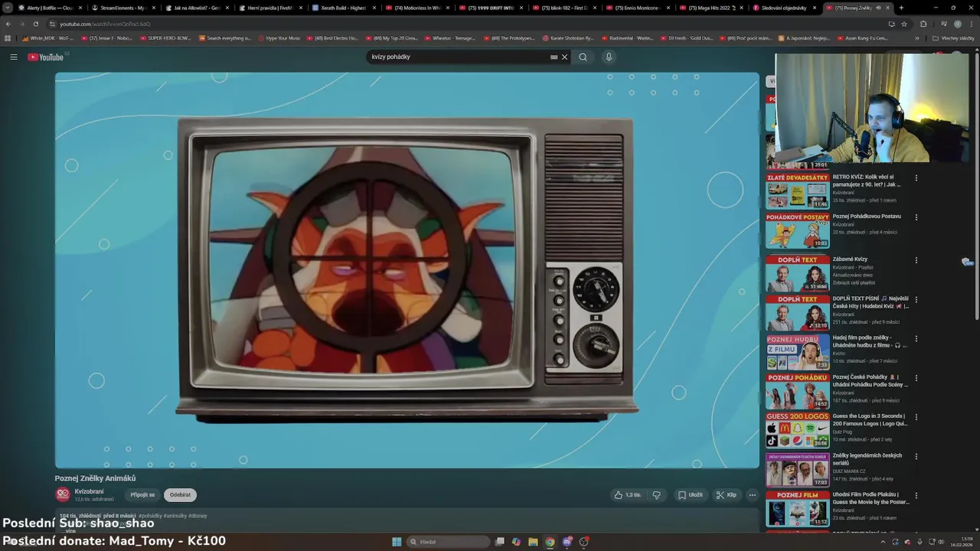The image size is (980, 551).
Task: Open the Windows Start button
Action: pos(397,542)
